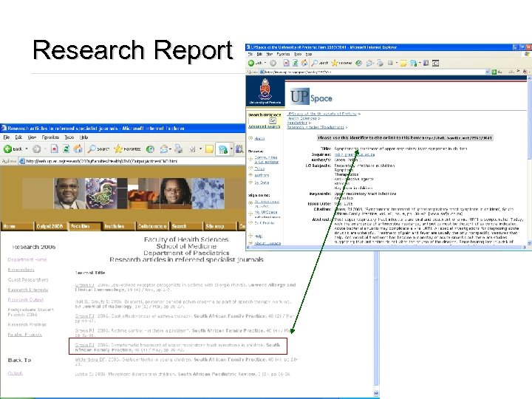Click Stop icon in UPSpace window
The image size is (532, 399).
click(287, 63)
